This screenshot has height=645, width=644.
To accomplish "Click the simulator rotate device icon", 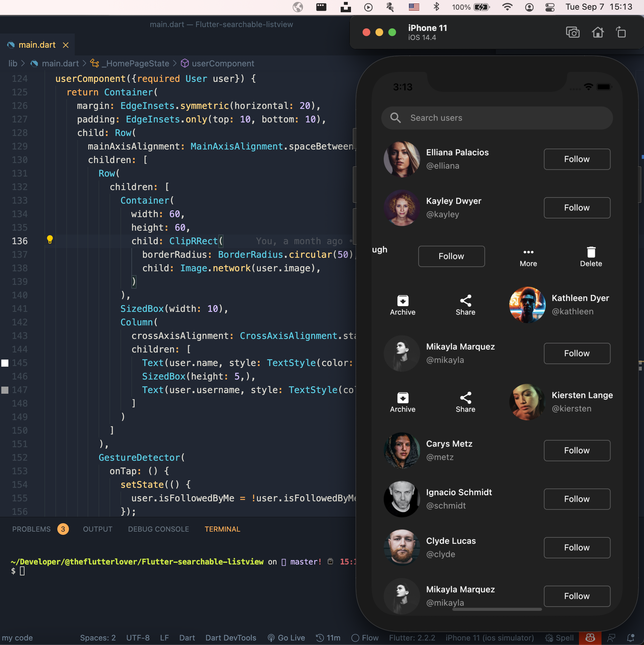I will (x=620, y=33).
